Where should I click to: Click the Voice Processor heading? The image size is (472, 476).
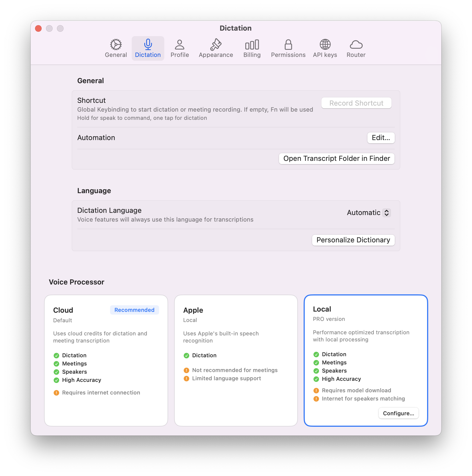tap(77, 282)
